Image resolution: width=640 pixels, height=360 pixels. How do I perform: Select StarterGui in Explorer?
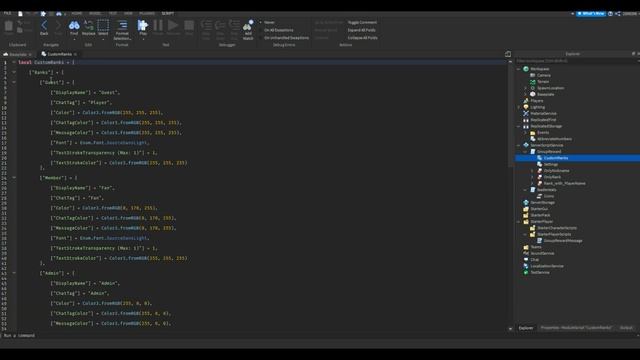tap(539, 209)
